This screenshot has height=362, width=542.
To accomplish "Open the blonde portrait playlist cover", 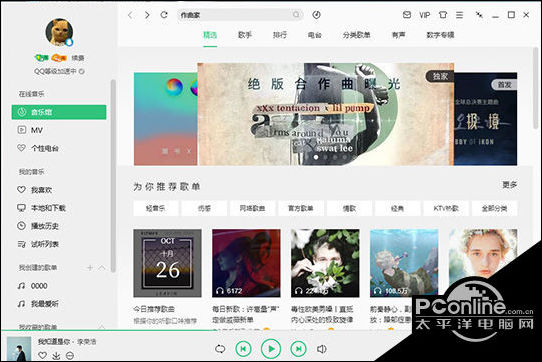I will 483,258.
